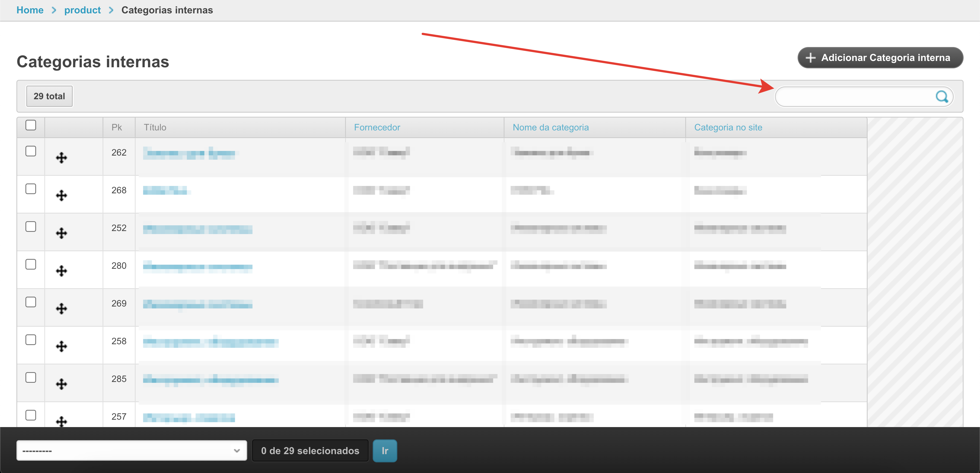Grab the drag handle for row 280
Image resolution: width=980 pixels, height=473 pixels.
pos(61,271)
